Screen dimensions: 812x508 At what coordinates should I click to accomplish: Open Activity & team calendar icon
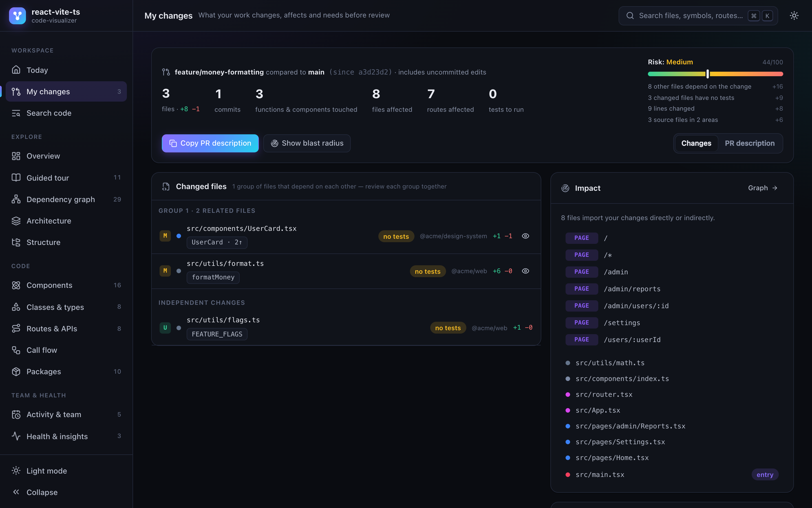[16, 415]
